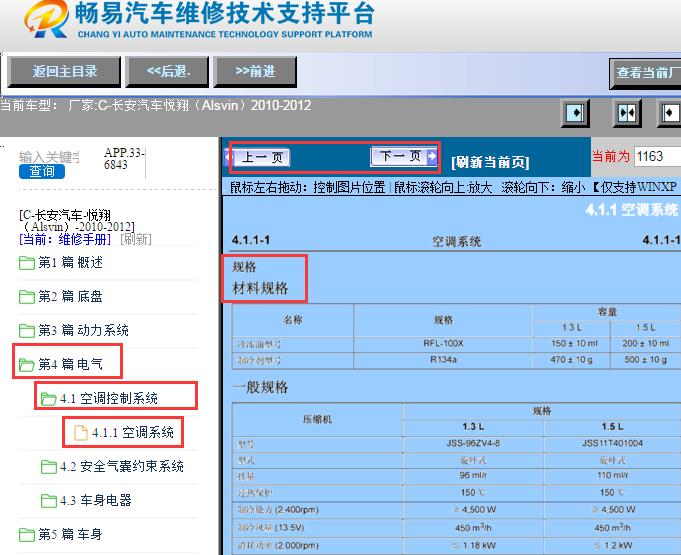Click the <<后退 back button

pos(167,72)
